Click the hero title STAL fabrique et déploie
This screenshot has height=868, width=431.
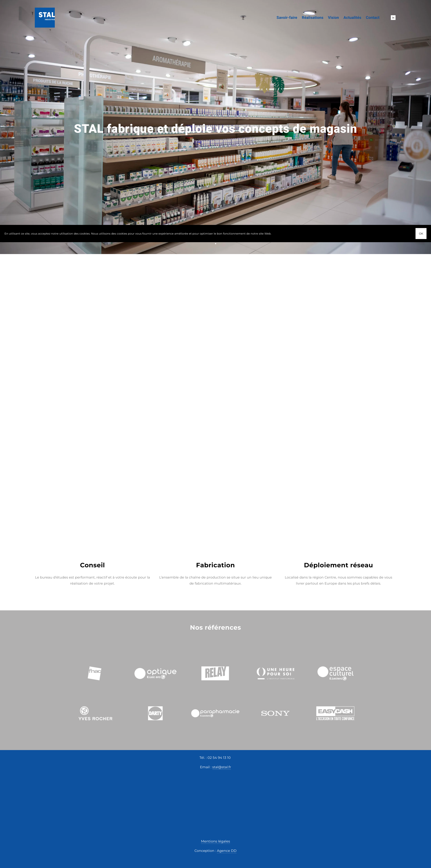215,129
